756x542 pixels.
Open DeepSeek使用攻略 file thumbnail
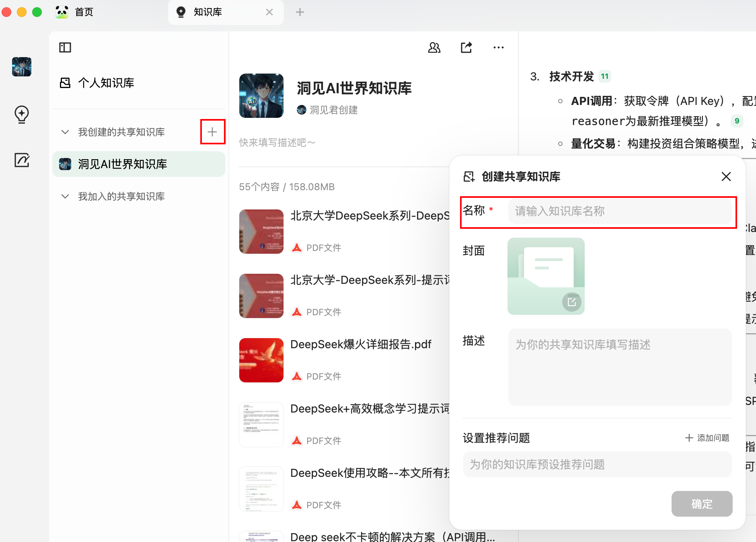[261, 489]
